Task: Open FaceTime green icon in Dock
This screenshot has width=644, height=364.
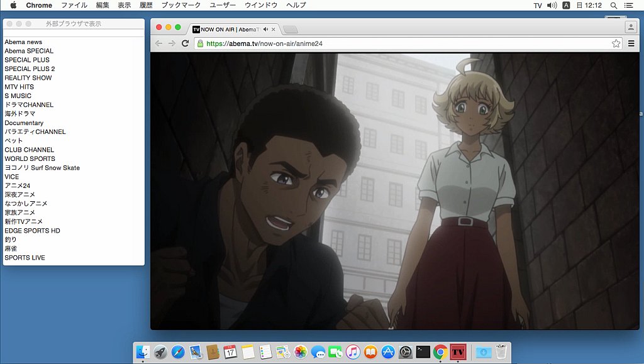Action: [x=336, y=352]
